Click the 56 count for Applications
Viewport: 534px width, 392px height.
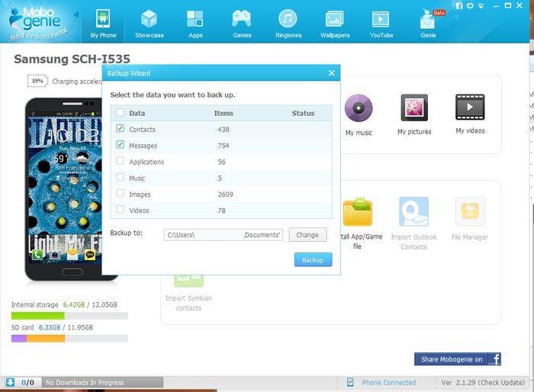(222, 162)
